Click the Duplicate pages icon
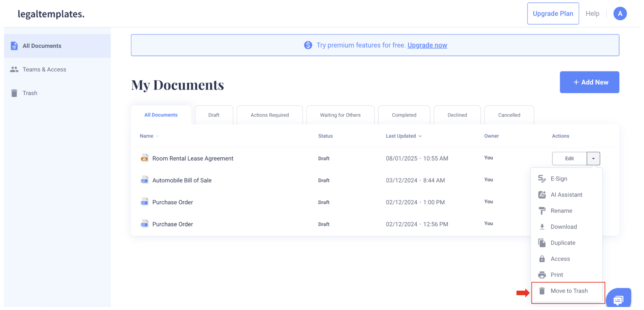Screen dimensions: 644x310 [542, 243]
